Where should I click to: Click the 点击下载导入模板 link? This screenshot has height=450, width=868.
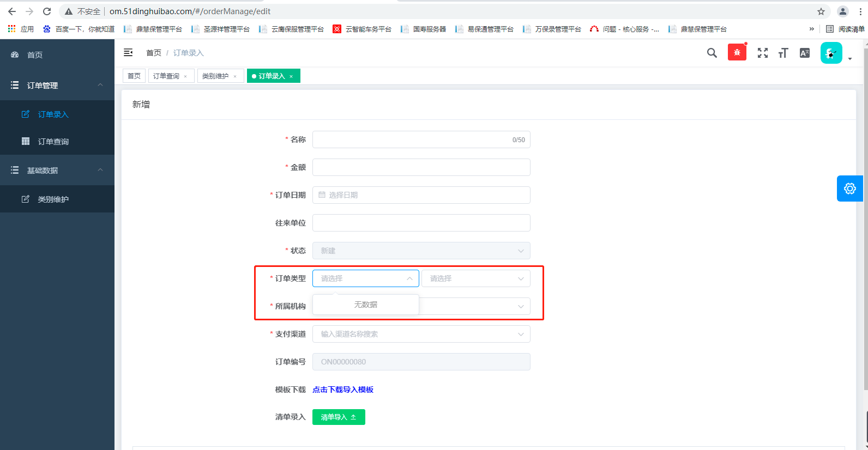coord(343,390)
